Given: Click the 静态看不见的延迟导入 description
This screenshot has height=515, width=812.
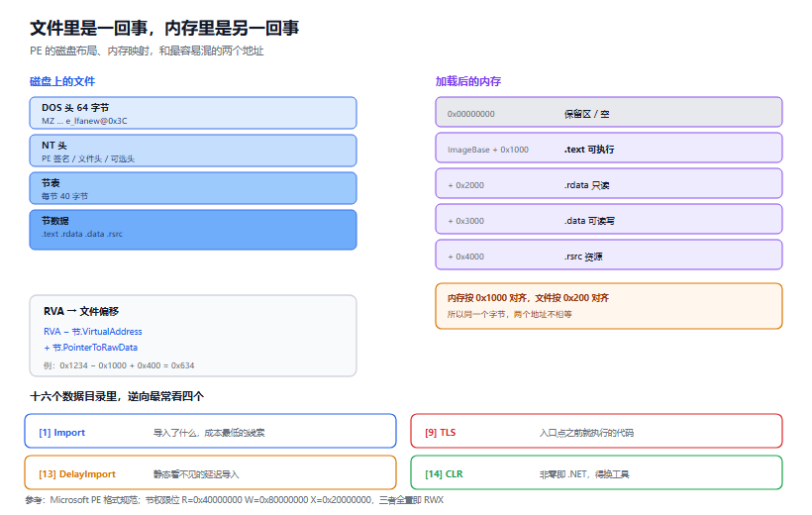Looking at the screenshot, I should [196, 474].
